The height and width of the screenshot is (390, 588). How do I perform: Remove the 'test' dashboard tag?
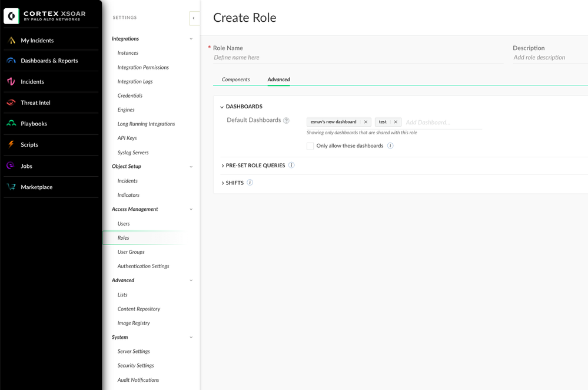(x=396, y=122)
